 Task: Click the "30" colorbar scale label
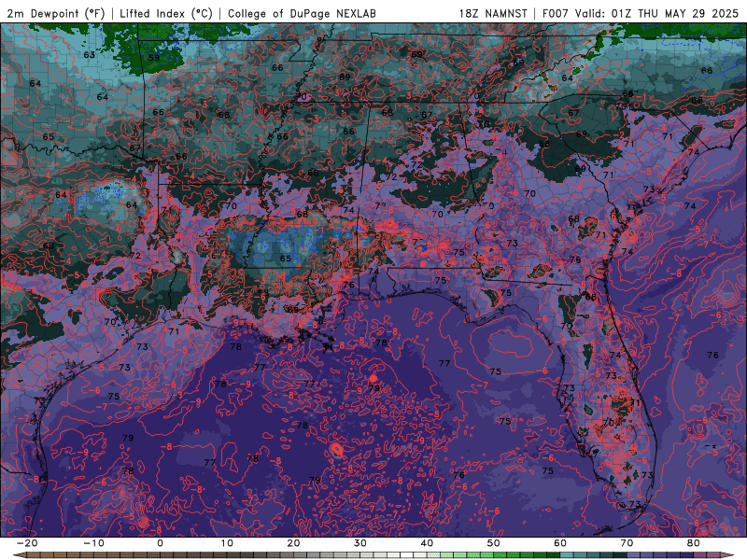click(x=360, y=543)
